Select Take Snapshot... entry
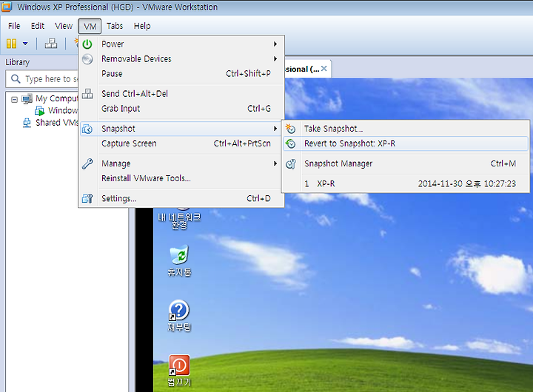533x392 pixels. pos(406,129)
